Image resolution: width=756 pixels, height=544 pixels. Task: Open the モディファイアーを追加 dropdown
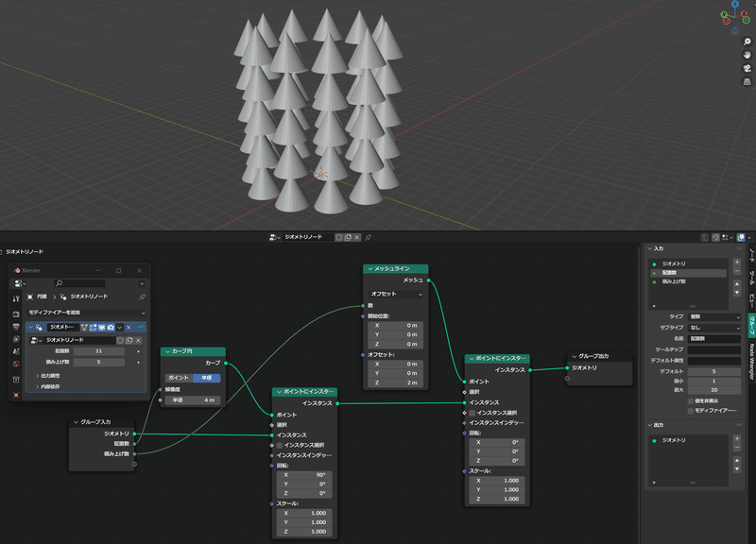86,313
